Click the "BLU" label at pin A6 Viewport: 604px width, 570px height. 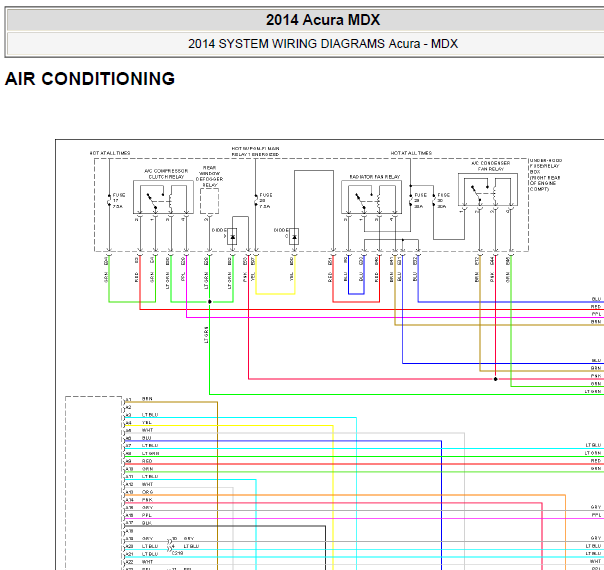click(147, 438)
